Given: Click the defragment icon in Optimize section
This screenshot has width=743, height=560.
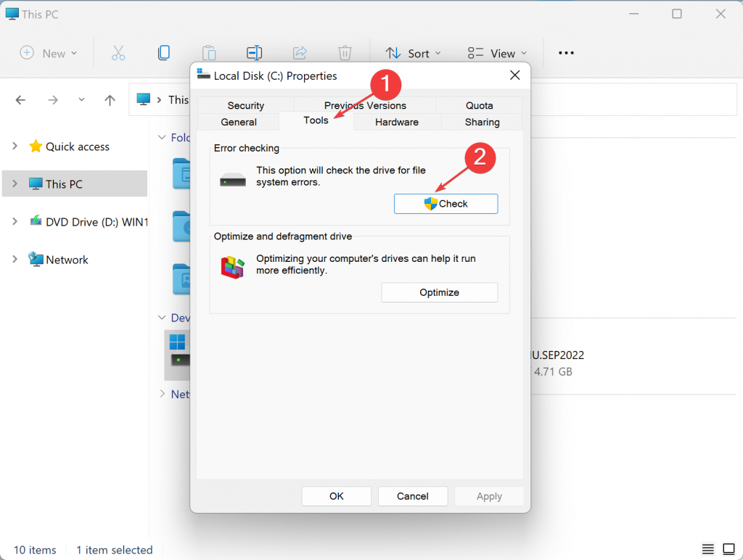Looking at the screenshot, I should [x=233, y=267].
